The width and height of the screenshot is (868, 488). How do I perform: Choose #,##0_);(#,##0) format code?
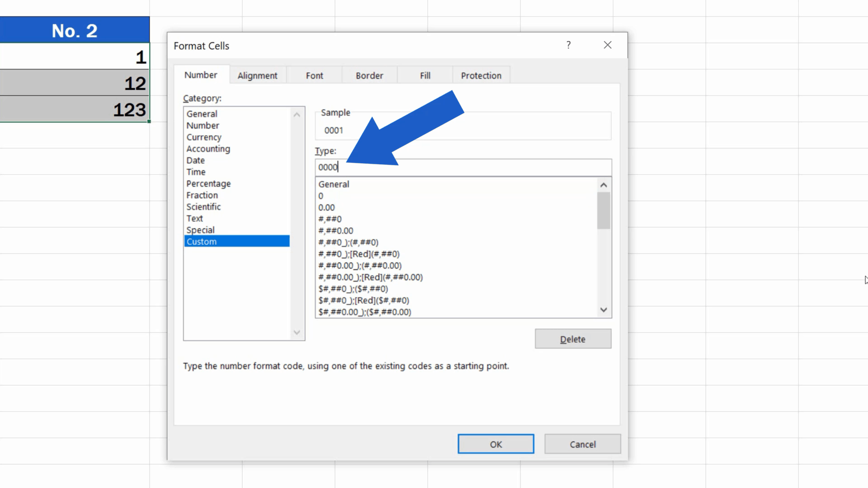[456, 242]
